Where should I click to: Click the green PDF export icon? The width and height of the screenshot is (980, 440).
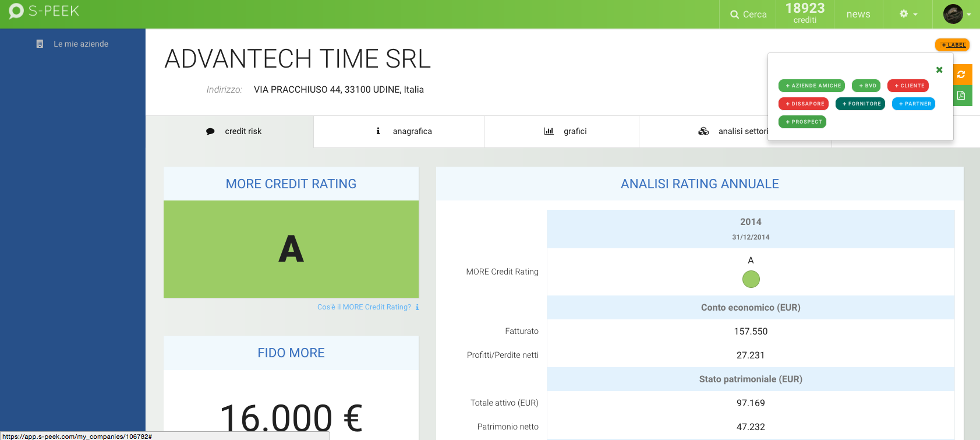[961, 96]
